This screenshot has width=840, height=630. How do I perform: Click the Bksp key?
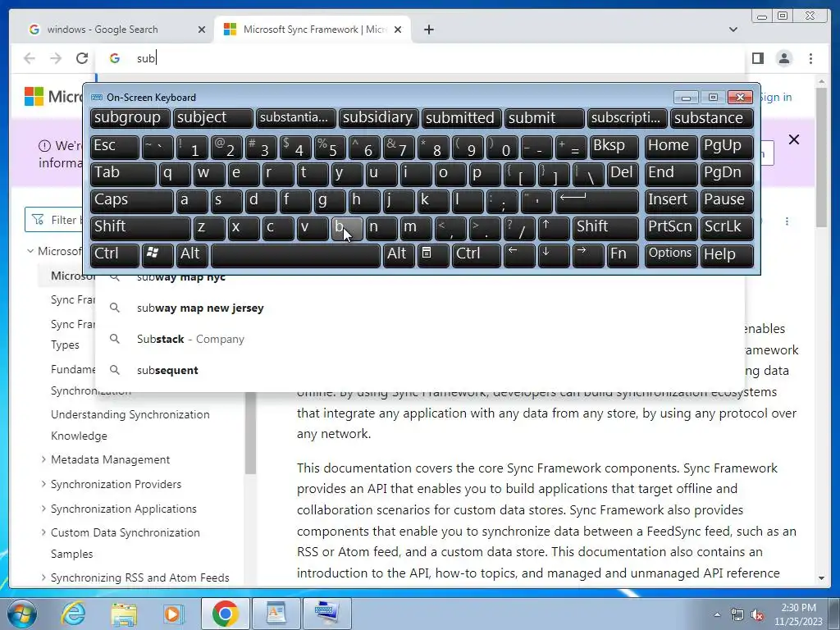coord(614,146)
